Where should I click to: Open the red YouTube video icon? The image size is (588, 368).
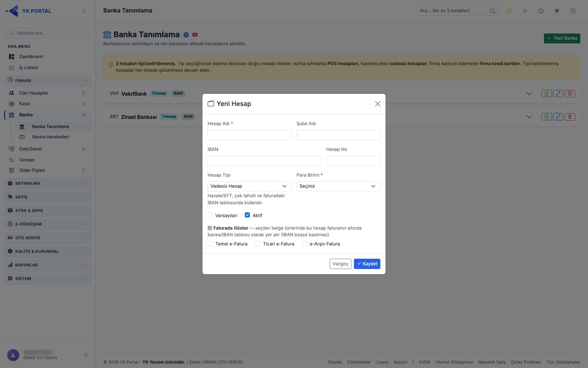[x=195, y=35]
